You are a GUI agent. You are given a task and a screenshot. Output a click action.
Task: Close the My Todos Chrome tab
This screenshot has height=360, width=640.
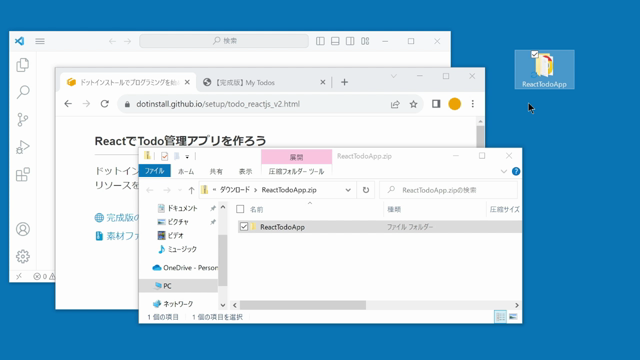pyautogui.click(x=323, y=82)
